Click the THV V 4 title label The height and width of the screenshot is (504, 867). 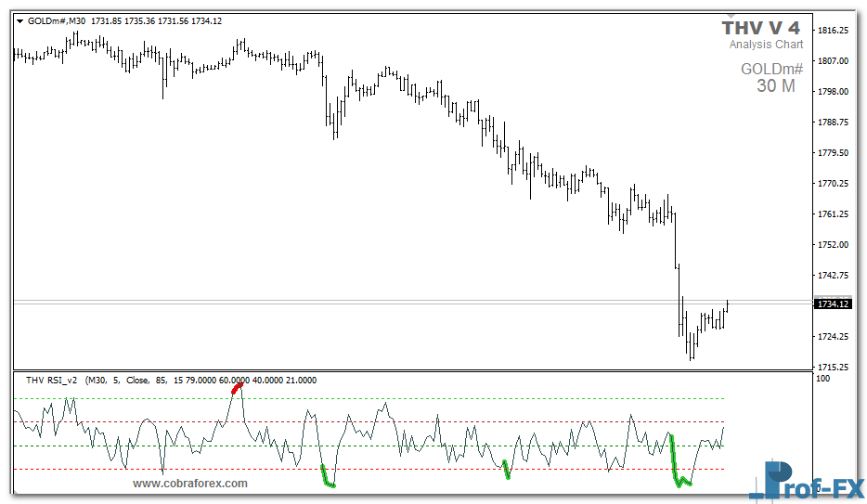pyautogui.click(x=760, y=29)
